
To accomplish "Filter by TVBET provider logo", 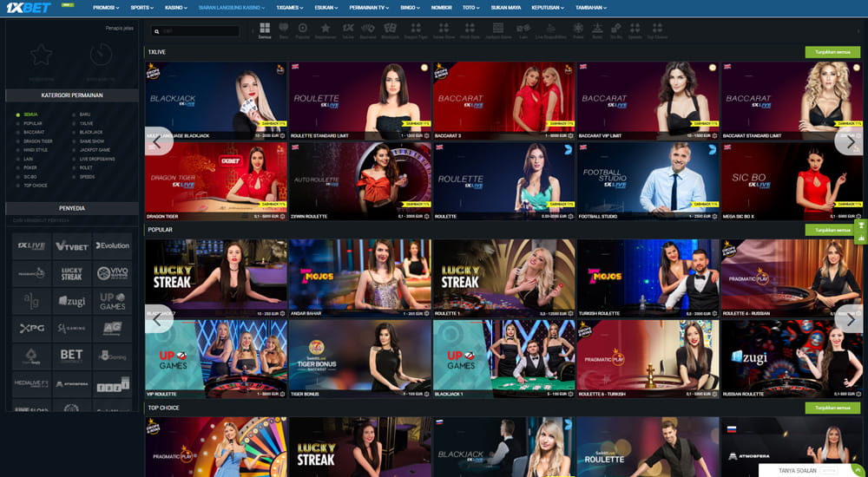I will pos(72,246).
